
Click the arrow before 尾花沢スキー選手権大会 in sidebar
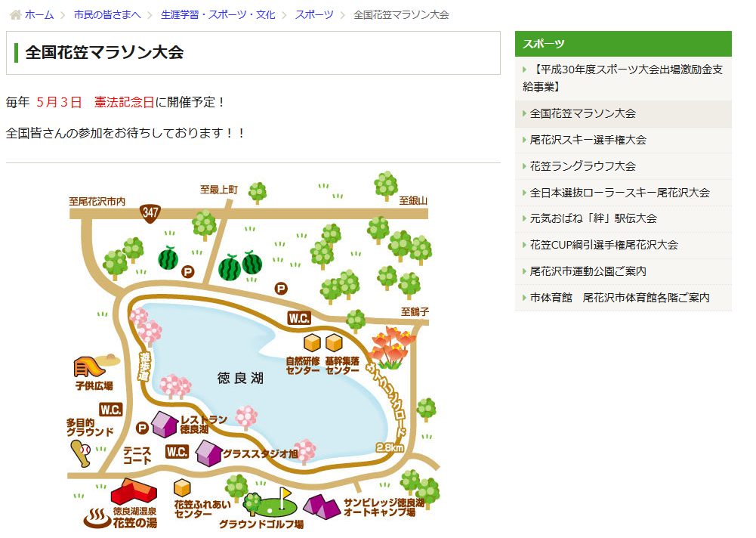click(524, 141)
